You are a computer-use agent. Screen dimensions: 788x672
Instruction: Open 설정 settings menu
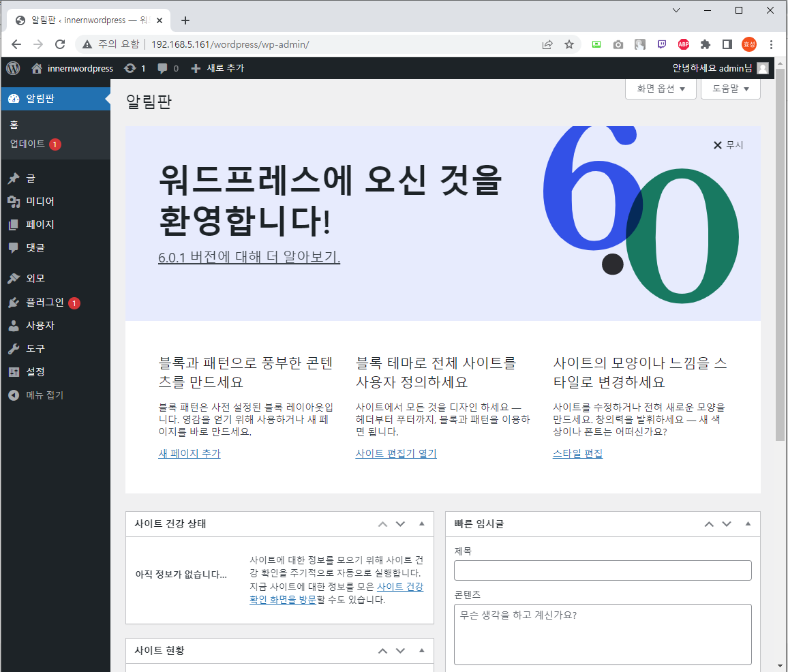coord(55,372)
